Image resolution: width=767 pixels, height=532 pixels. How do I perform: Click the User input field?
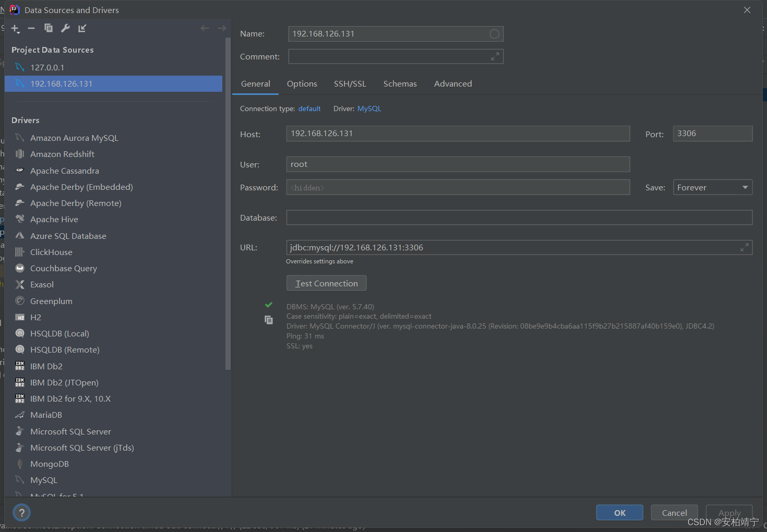point(458,164)
